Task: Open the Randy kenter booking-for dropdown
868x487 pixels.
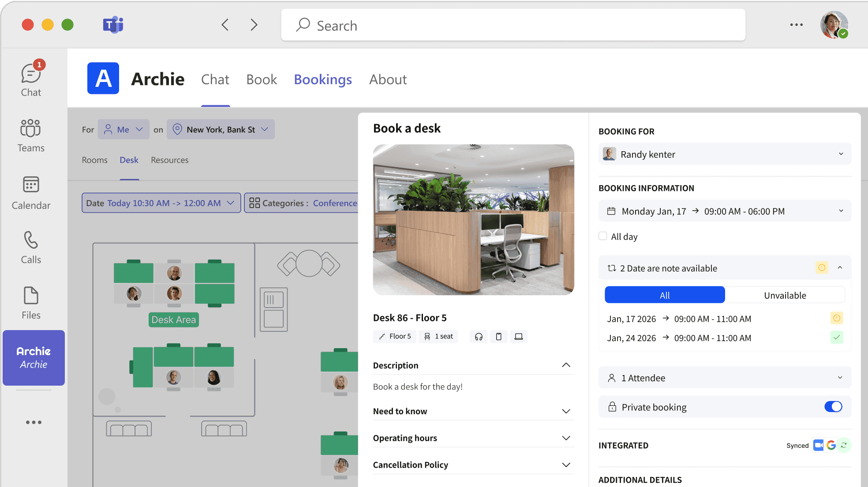Action: click(x=725, y=154)
